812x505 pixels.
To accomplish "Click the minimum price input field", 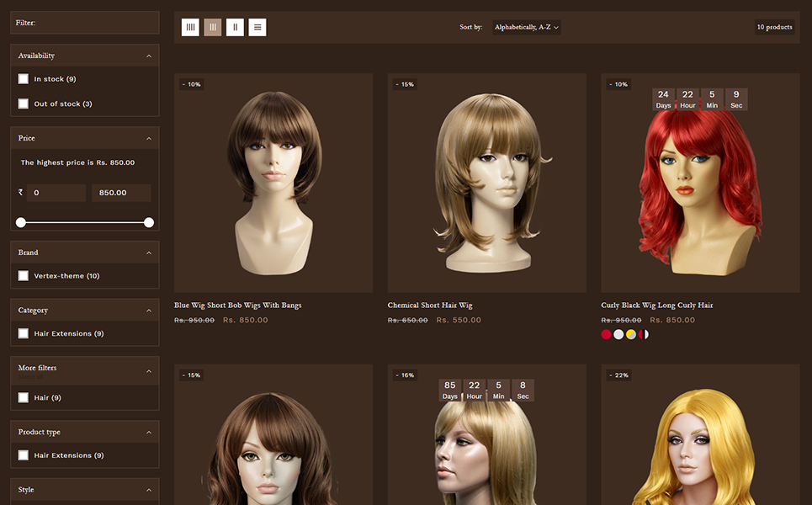I will pos(56,193).
